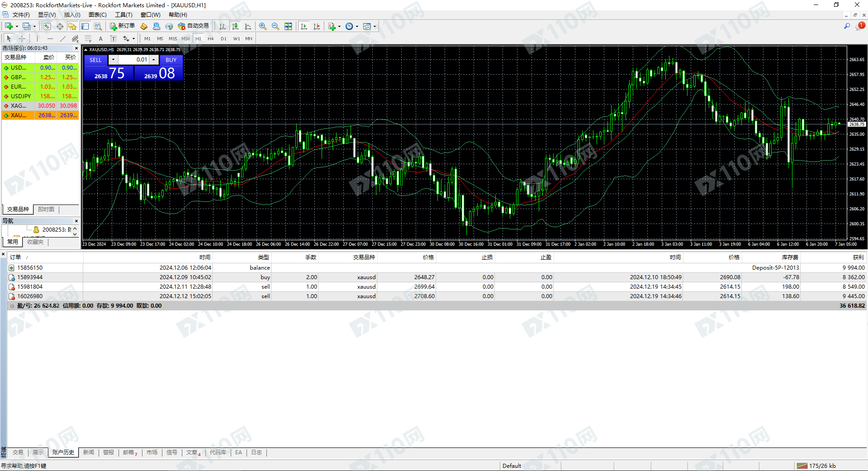
Task: Open the New Chart toolbar icon
Action: point(9,26)
